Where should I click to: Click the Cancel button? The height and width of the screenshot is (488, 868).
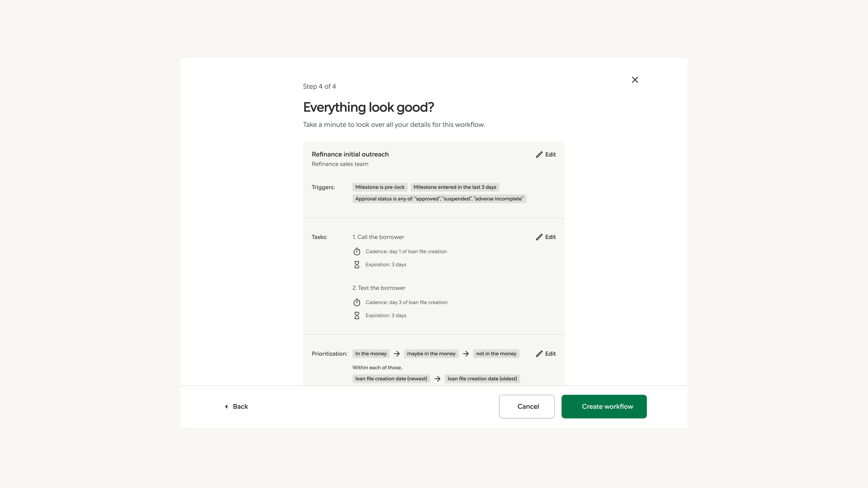point(527,406)
